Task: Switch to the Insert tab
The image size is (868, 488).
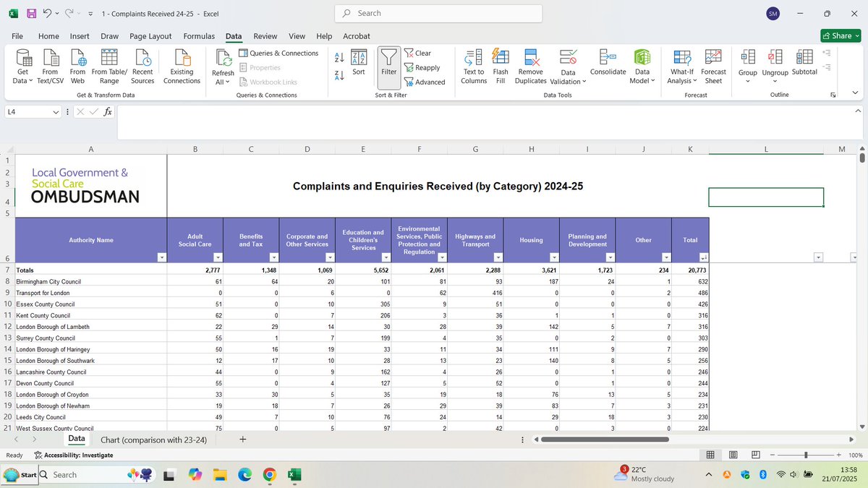Action: pos(80,36)
